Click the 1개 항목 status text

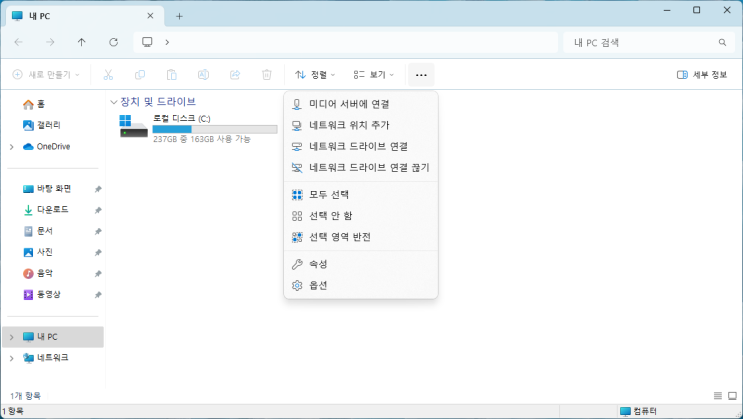(26, 395)
